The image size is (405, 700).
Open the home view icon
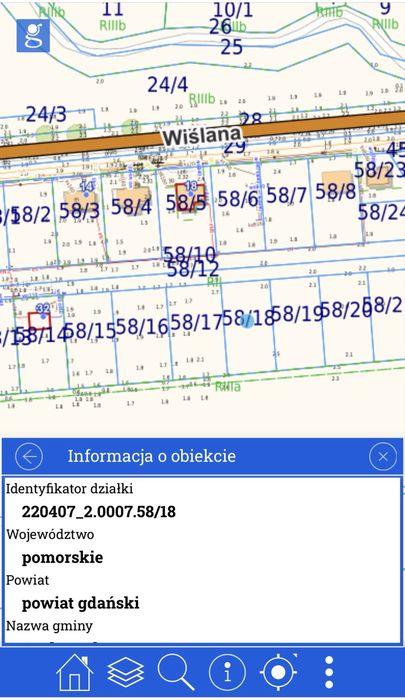point(75,672)
